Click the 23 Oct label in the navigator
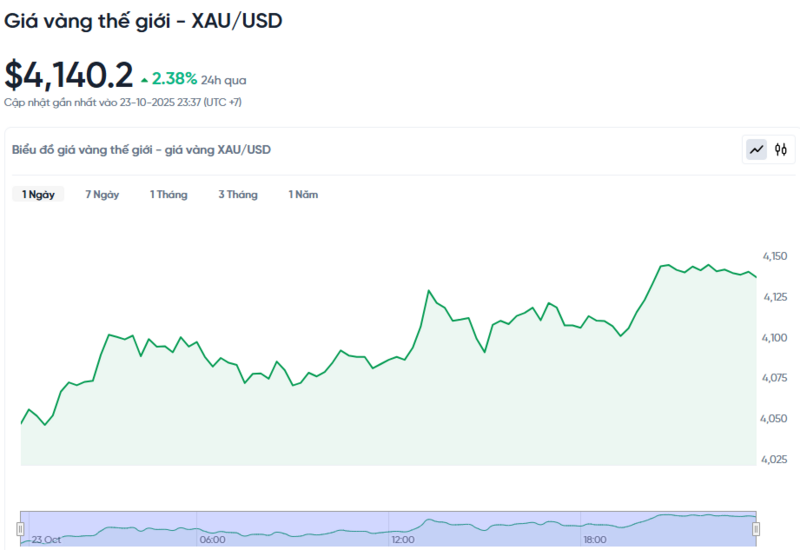 click(x=46, y=540)
